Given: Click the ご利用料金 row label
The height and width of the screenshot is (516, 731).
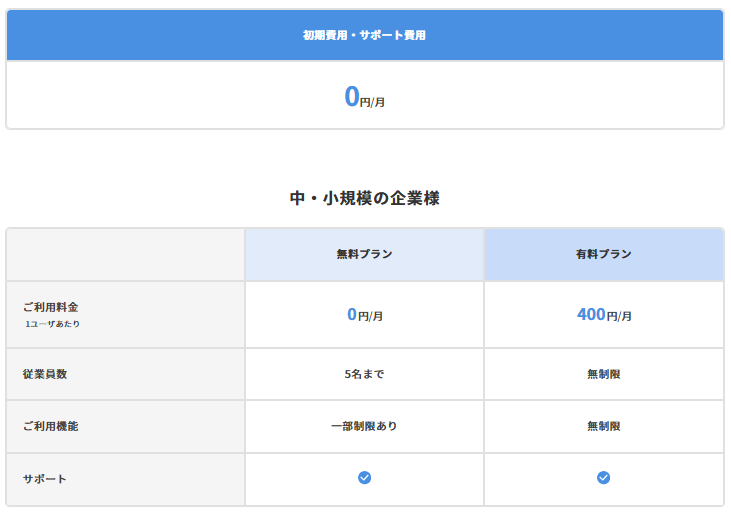Looking at the screenshot, I should pos(50,307).
